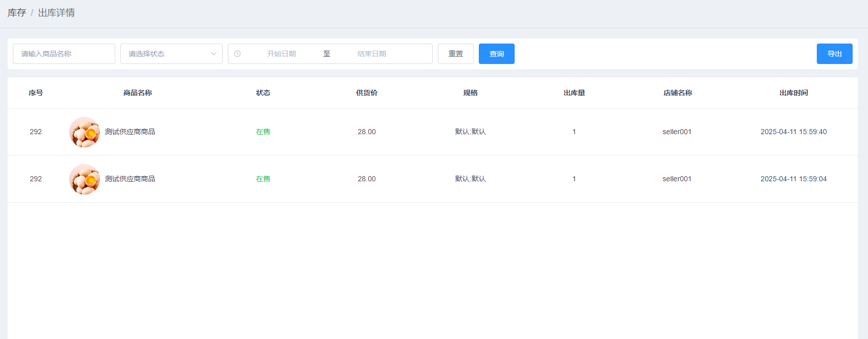Click the dropdown chevron arrow for status
Screen dimensions: 868x339
214,54
